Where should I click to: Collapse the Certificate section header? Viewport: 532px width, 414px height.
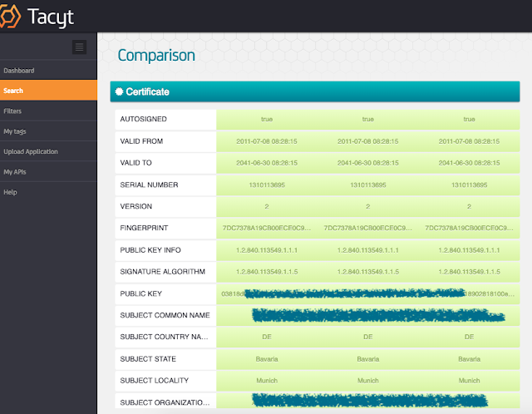point(321,91)
